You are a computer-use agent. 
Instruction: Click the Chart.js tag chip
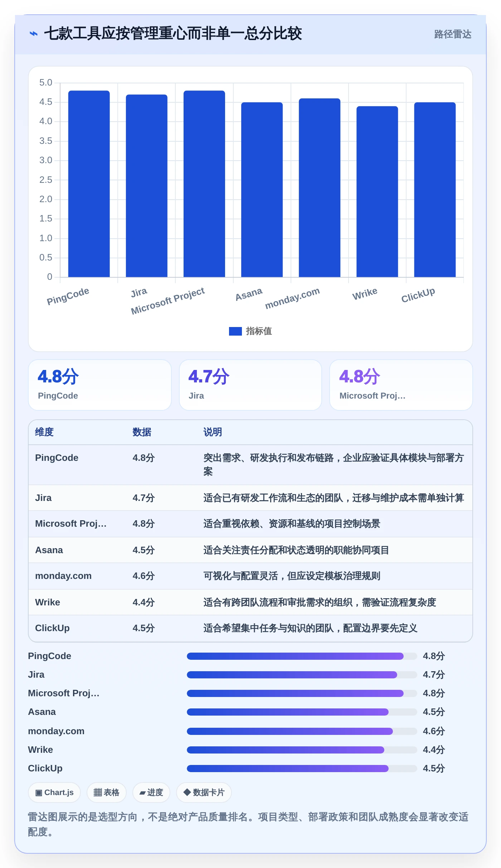pyautogui.click(x=54, y=793)
